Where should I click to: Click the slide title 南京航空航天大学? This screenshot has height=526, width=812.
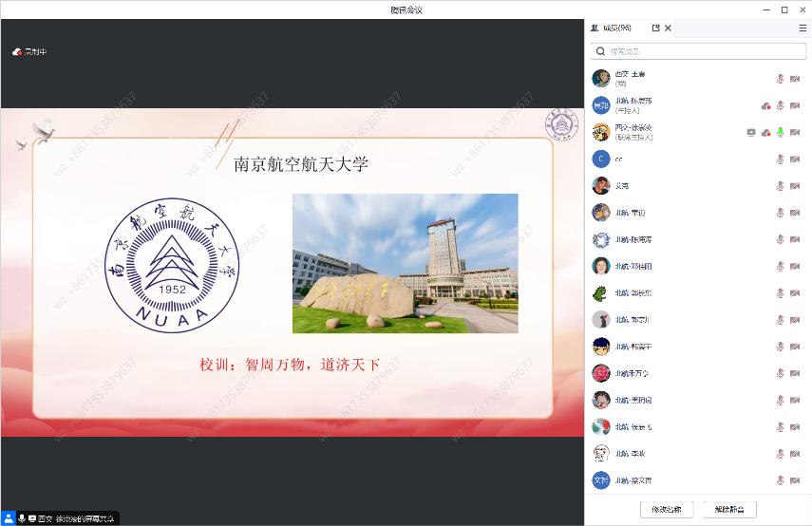(x=301, y=164)
